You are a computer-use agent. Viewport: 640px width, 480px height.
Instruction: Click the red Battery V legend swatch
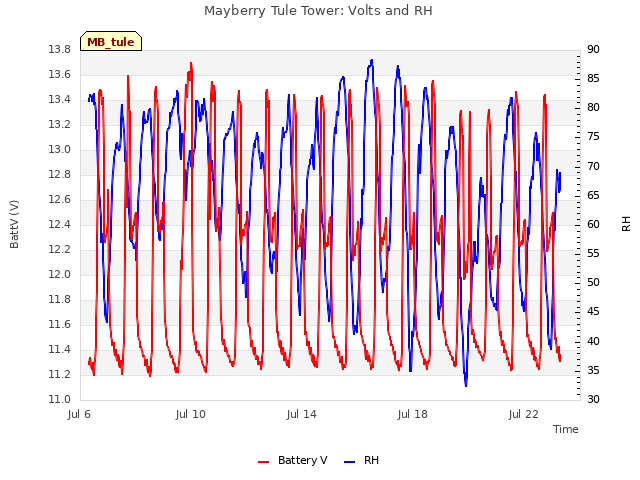click(x=264, y=462)
